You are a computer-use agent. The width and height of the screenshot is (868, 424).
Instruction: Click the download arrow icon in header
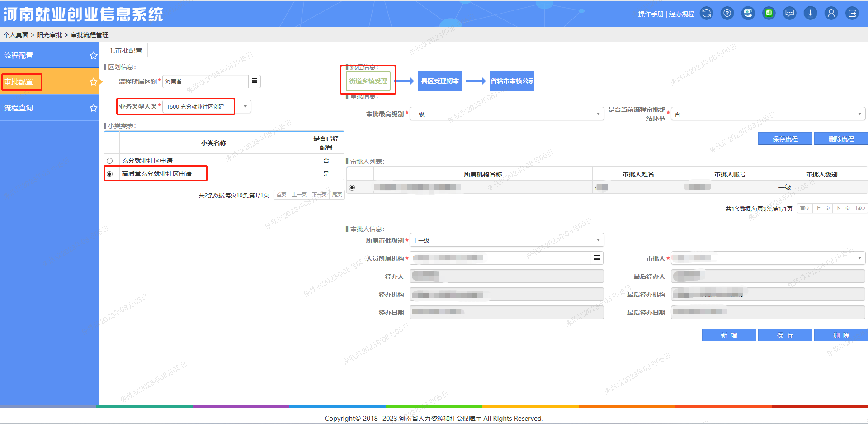tap(810, 14)
